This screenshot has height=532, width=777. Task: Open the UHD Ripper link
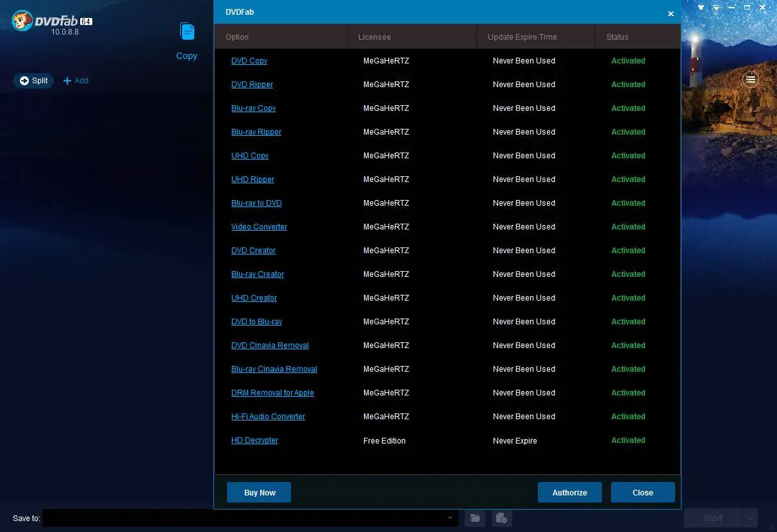[253, 179]
